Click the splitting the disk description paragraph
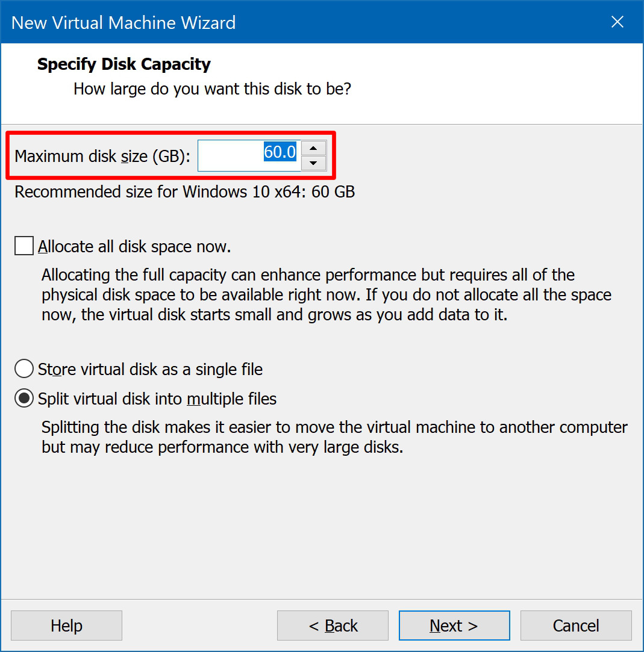The height and width of the screenshot is (652, 644). tap(334, 437)
